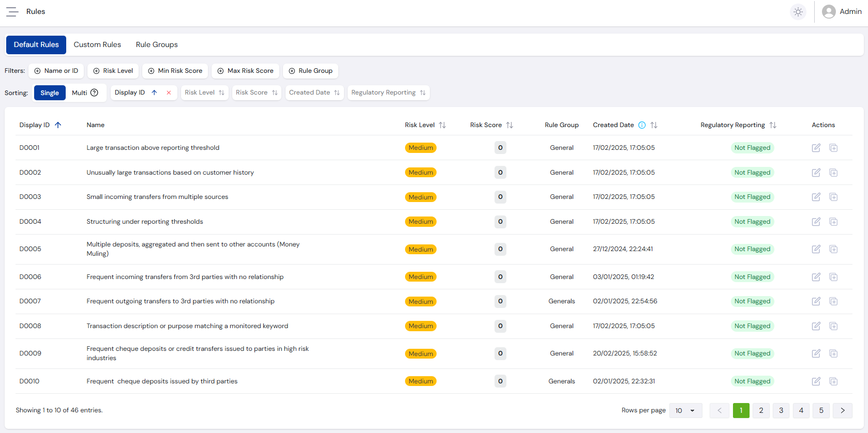The height and width of the screenshot is (433, 868).
Task: Toggle Regulatory Reporting sort chip
Action: click(388, 92)
